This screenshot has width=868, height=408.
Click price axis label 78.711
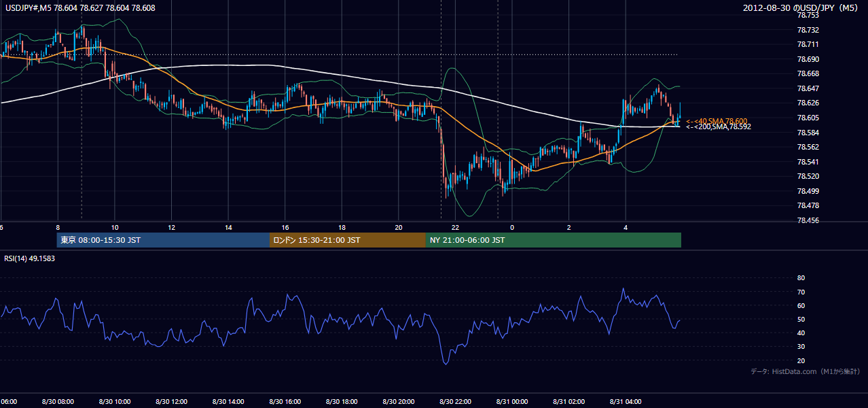[x=808, y=44]
